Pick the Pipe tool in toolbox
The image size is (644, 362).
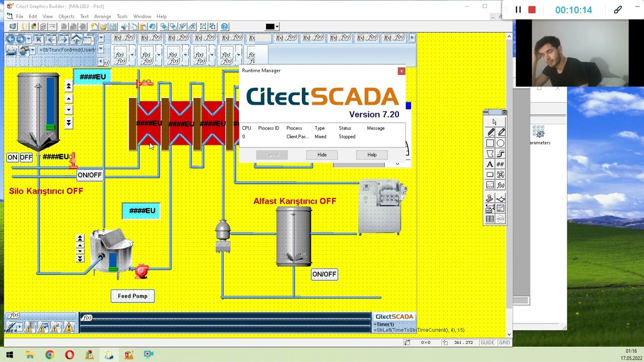tap(501, 154)
